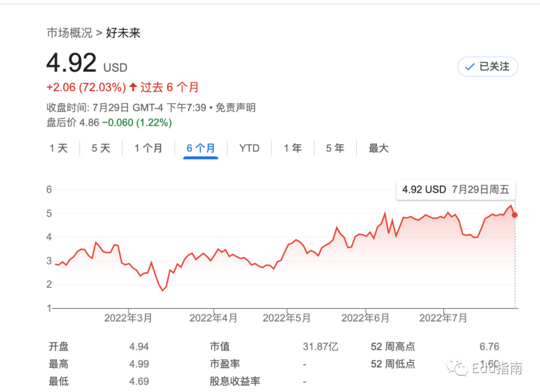Click the 最低 value 4.69
This screenshot has width=540, height=392.
pyautogui.click(x=139, y=381)
